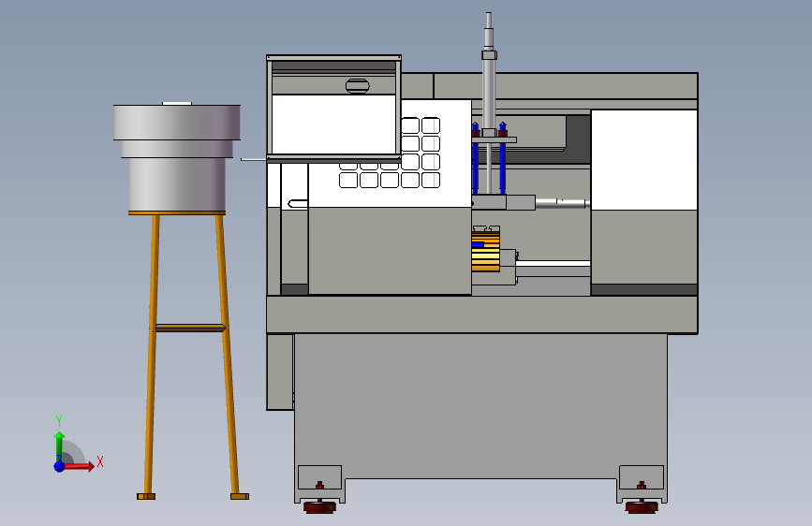The image size is (812, 526).
Task: Select the gray vibratory bowl feeder drum
Action: [177, 158]
